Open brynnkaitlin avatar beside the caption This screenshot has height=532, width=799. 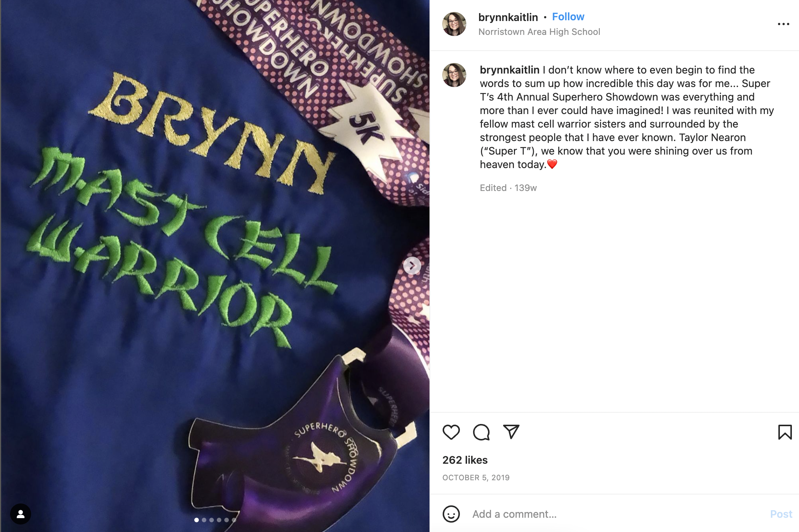coord(454,75)
